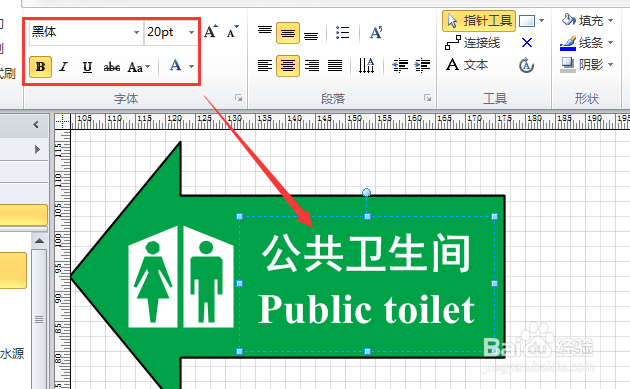Open the 段落 dialog launcher

(428, 98)
